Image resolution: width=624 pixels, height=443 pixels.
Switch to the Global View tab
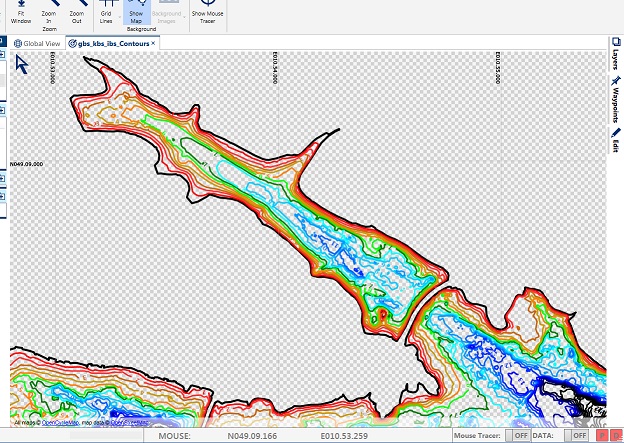38,44
